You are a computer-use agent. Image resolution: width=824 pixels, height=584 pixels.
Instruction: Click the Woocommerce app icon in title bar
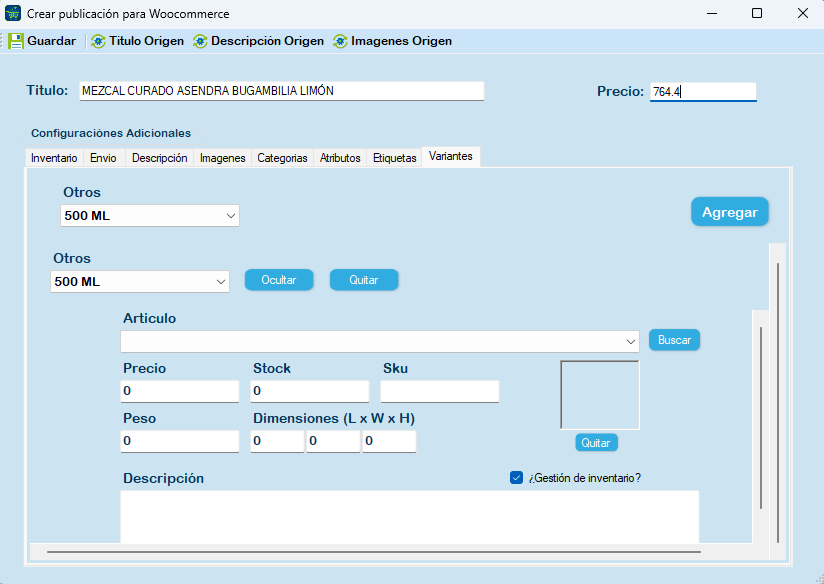(13, 14)
